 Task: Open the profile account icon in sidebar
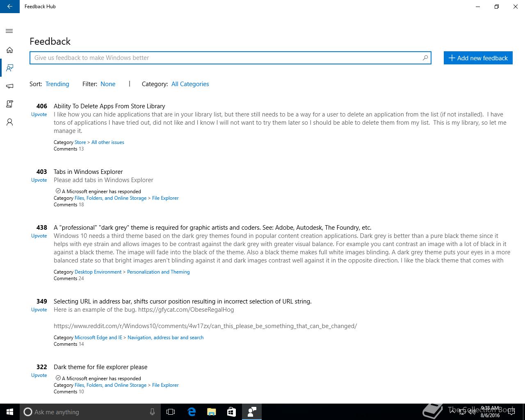click(9, 122)
